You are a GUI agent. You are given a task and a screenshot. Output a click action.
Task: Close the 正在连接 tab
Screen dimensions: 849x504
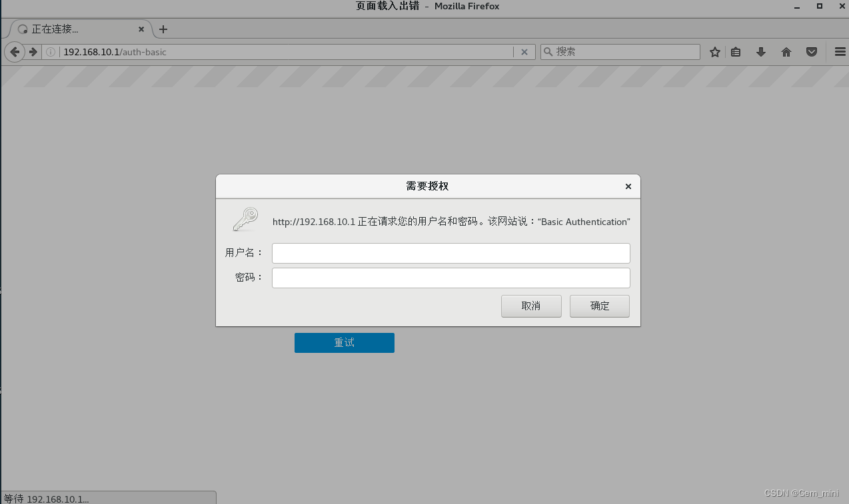141,29
